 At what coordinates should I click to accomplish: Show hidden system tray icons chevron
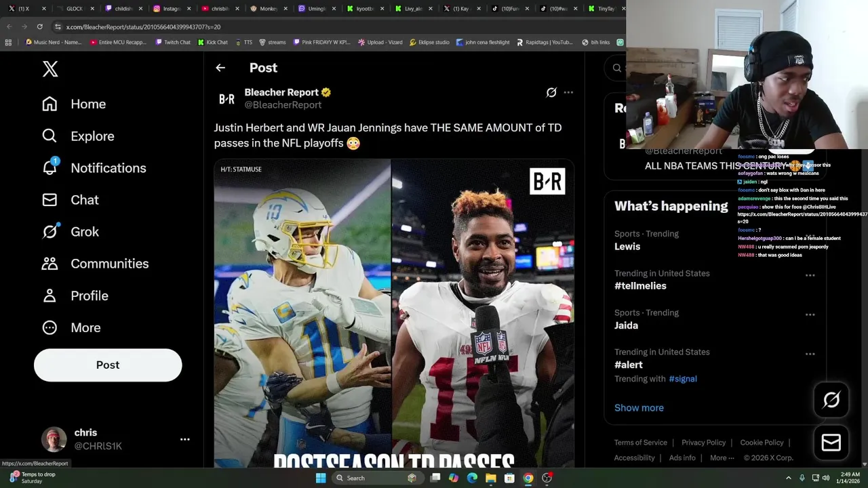pos(788,478)
